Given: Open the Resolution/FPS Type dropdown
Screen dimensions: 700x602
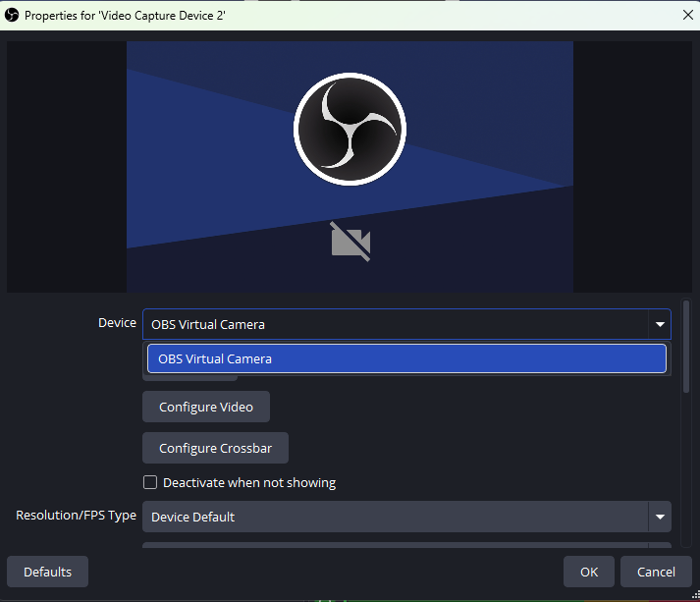Looking at the screenshot, I should click(x=406, y=517).
